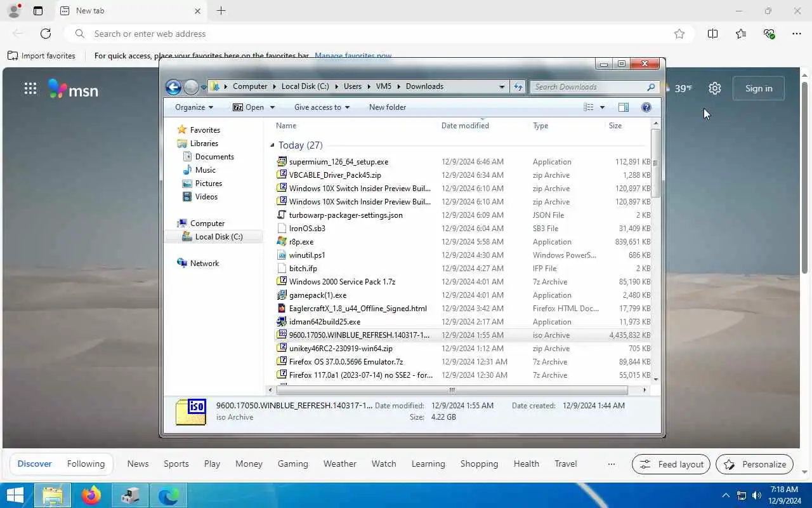This screenshot has width=812, height=508.
Task: Click the Explorer Forward navigation arrow
Action: (x=191, y=87)
